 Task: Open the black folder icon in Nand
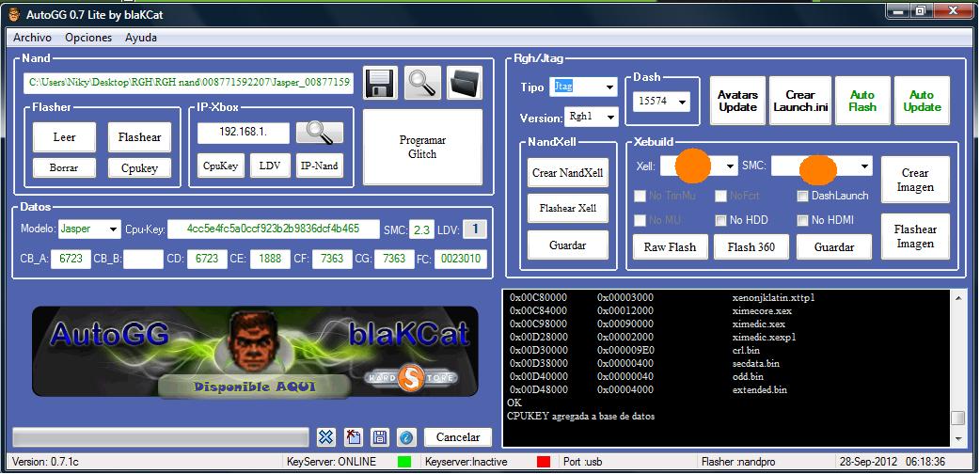(464, 84)
